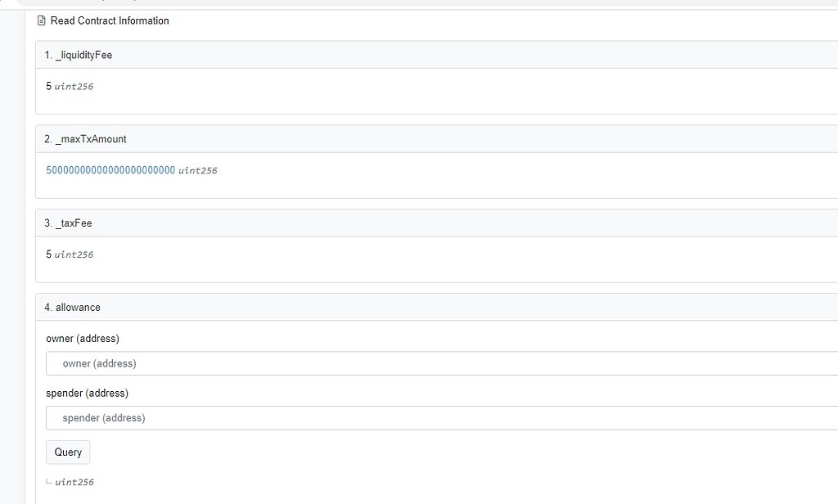The width and height of the screenshot is (838, 504).
Task: Click the owner (address) field label
Action: pyautogui.click(x=83, y=338)
